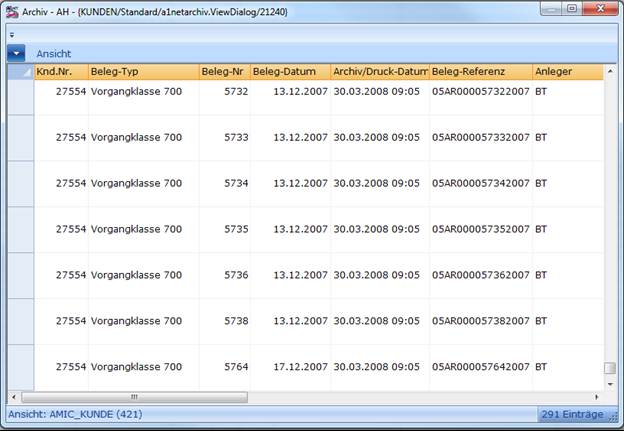Click the Beleg-Nr column header
Viewport: 624px width, 431px height.
225,72
